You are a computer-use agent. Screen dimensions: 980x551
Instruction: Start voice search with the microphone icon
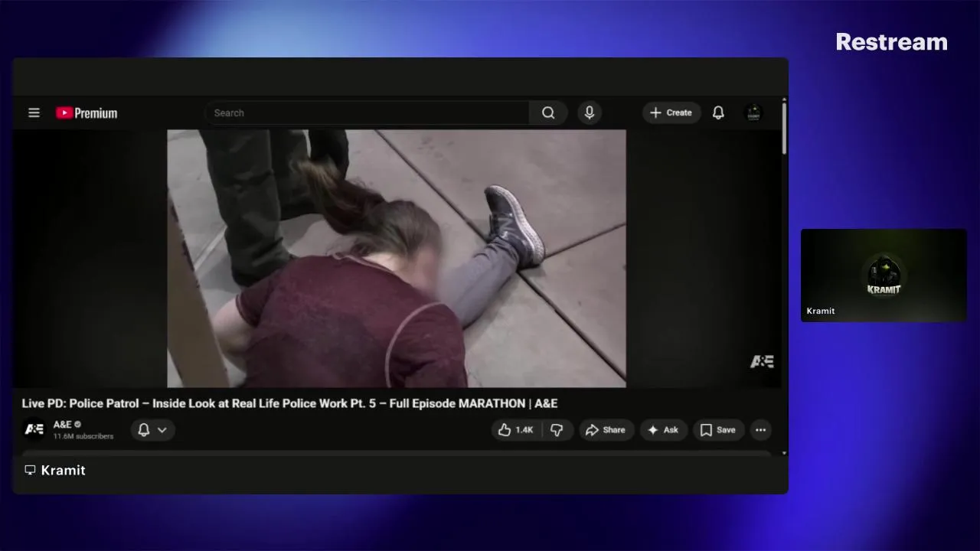point(589,112)
